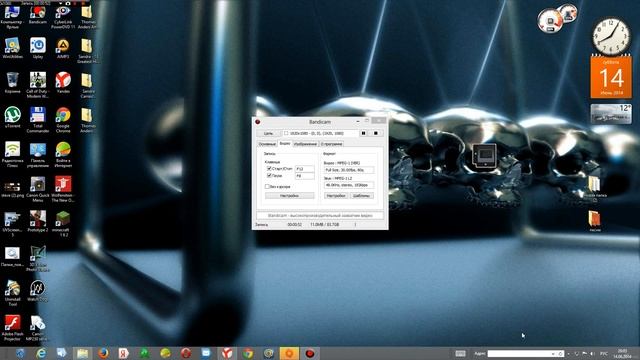Open the WinUtilities desktop icon
Viewport: 640px width, 360px height.
tap(12, 48)
